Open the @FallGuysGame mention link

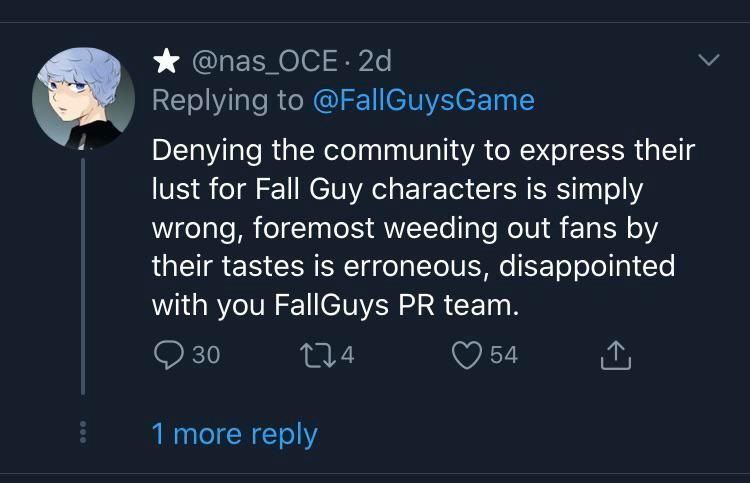(424, 100)
